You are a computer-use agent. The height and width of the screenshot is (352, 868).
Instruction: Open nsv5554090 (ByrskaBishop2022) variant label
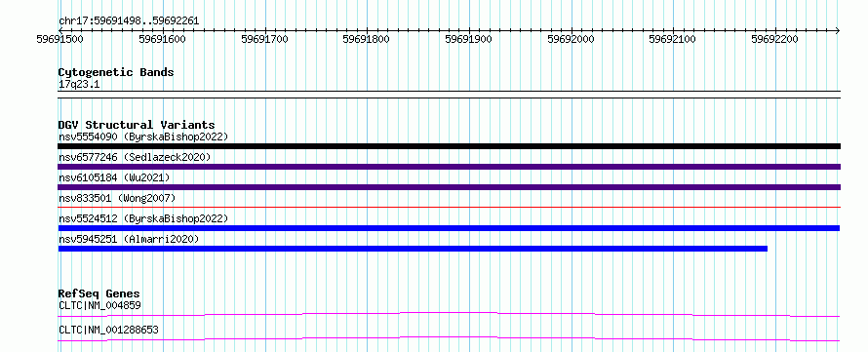pos(143,137)
